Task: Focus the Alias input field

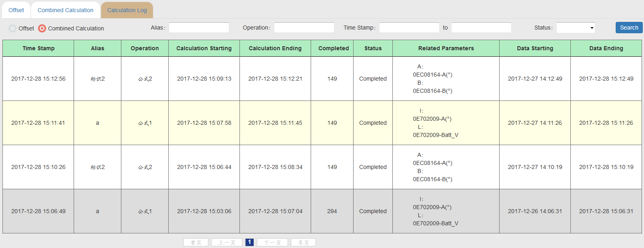Action: click(x=199, y=28)
